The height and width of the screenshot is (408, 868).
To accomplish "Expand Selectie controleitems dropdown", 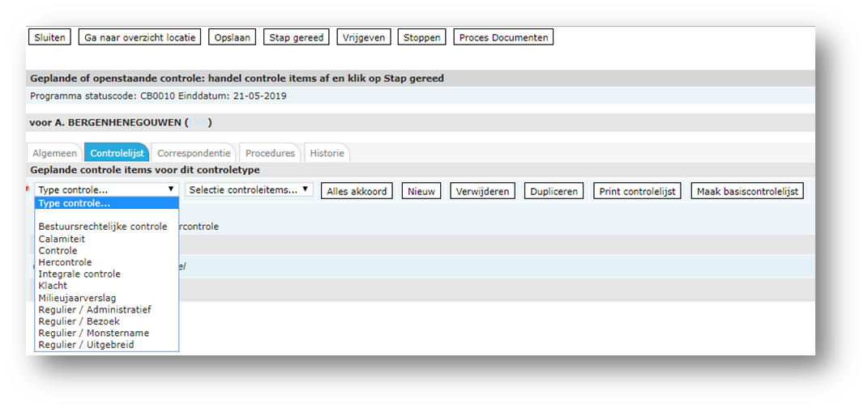I will [249, 190].
